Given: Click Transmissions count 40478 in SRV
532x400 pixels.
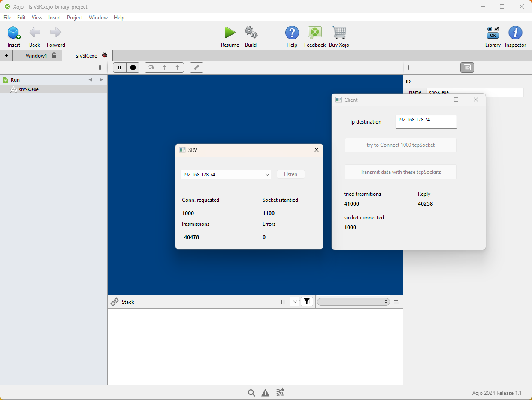Looking at the screenshot, I should [x=191, y=237].
